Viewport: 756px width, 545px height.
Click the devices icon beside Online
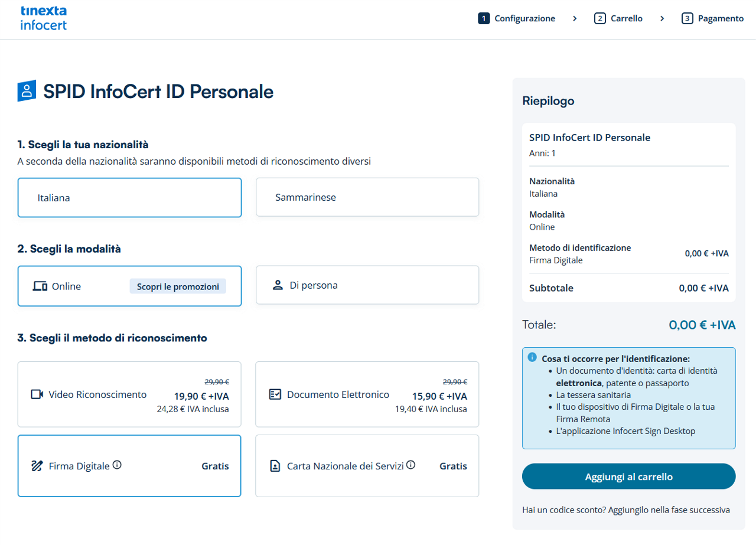click(40, 286)
